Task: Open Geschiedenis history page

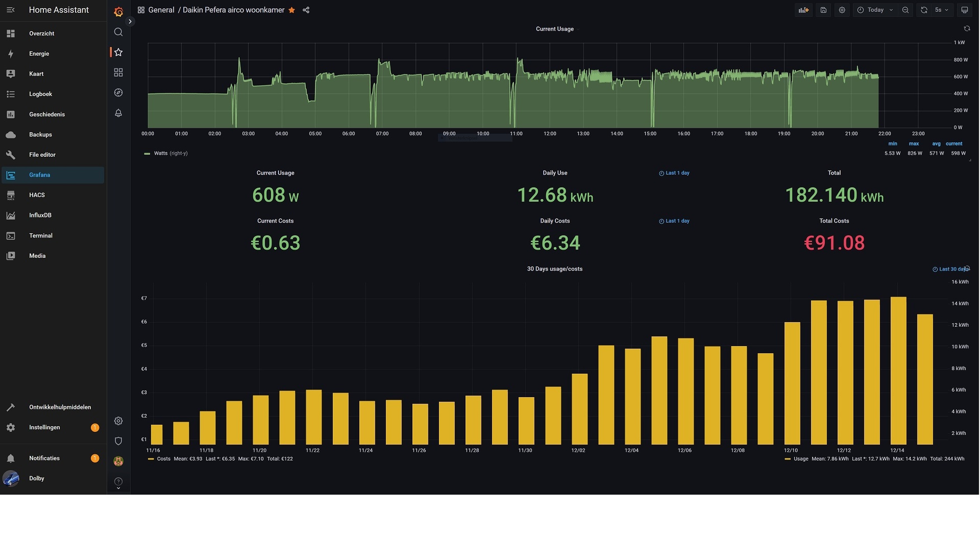Action: pyautogui.click(x=52, y=114)
